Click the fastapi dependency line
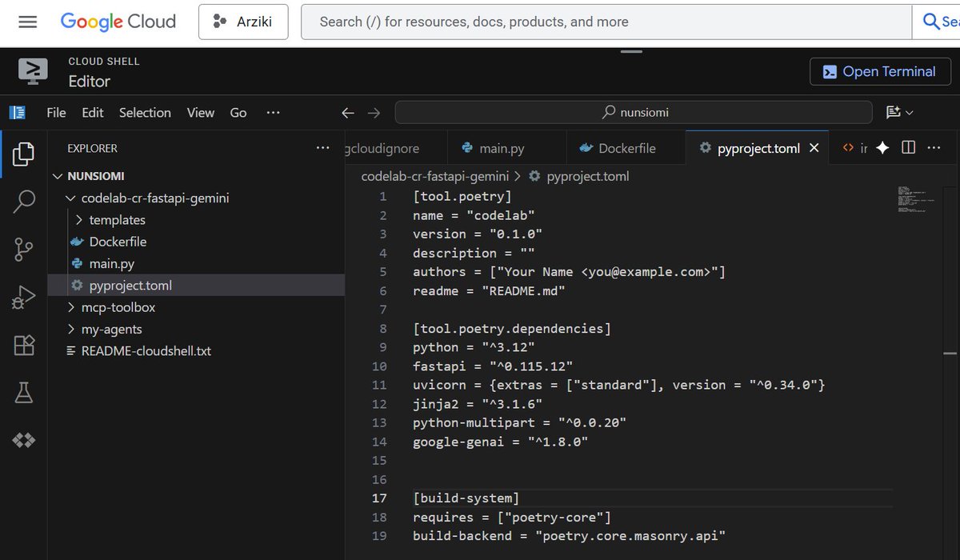The image size is (960, 560). 493,366
